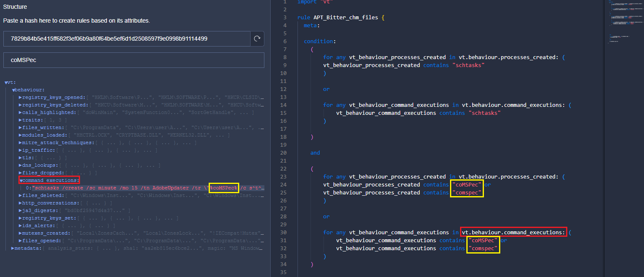644x277 pixels.
Task: Click the reload icon beside the hash field
Action: pyautogui.click(x=257, y=39)
